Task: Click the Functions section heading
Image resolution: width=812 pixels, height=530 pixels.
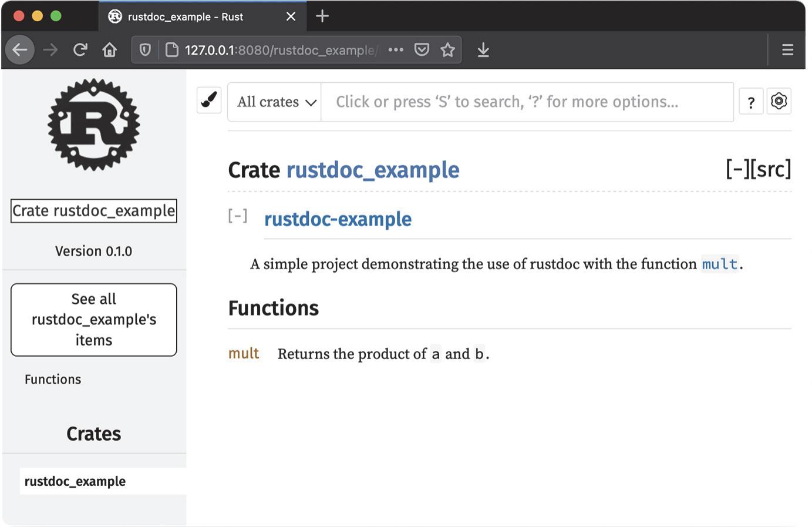Action: tap(274, 308)
